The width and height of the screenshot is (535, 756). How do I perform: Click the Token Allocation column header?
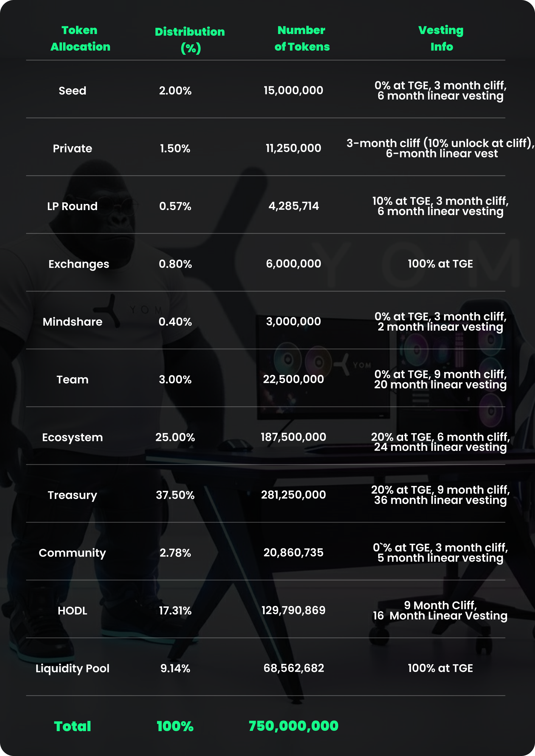point(80,38)
